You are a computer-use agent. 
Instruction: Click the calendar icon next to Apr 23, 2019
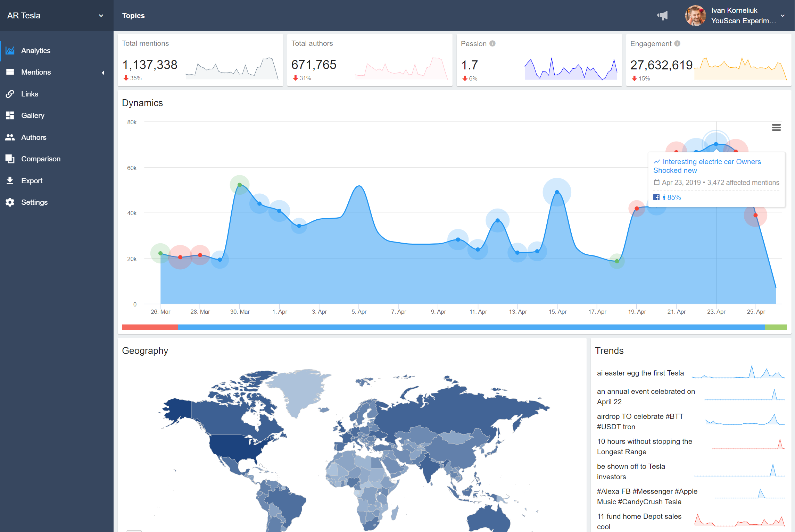coord(656,182)
